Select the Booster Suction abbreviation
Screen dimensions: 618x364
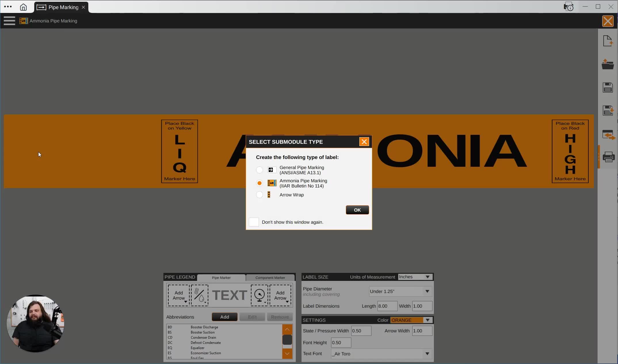coord(224,332)
